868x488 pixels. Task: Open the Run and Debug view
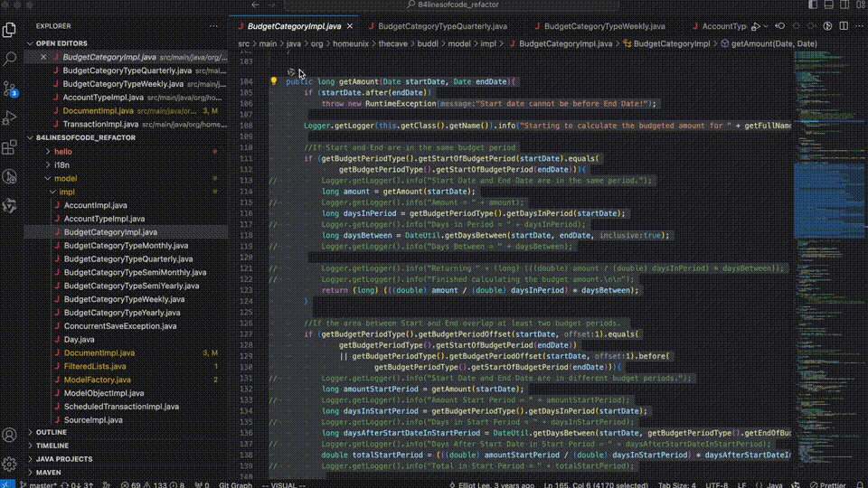pyautogui.click(x=10, y=117)
